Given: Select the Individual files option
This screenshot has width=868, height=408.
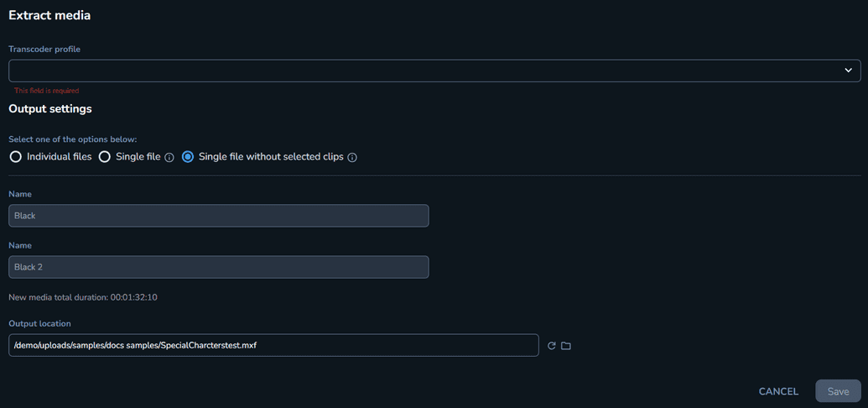Looking at the screenshot, I should point(15,157).
